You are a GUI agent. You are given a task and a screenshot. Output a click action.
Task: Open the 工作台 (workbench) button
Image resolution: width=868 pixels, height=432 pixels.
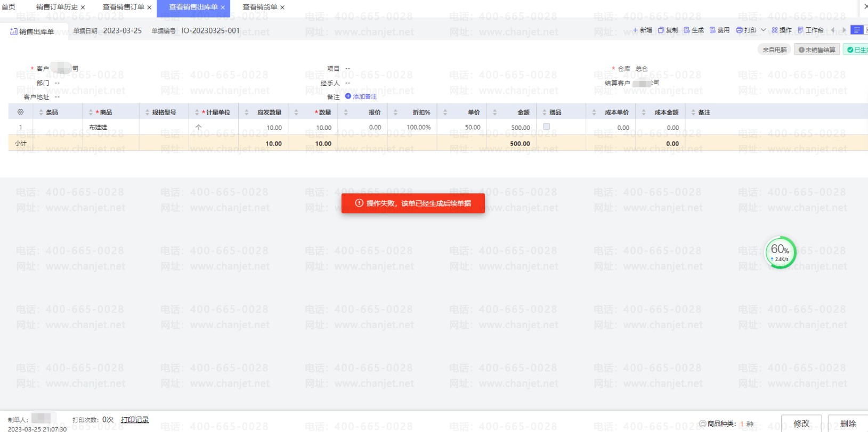pyautogui.click(x=810, y=30)
